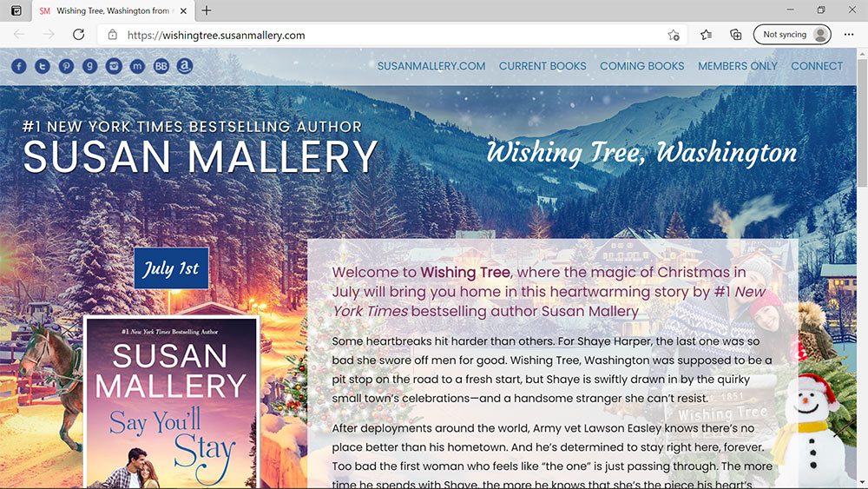The height and width of the screenshot is (489, 868).
Task: Open the Goodreads 'g' icon
Action: [89, 67]
